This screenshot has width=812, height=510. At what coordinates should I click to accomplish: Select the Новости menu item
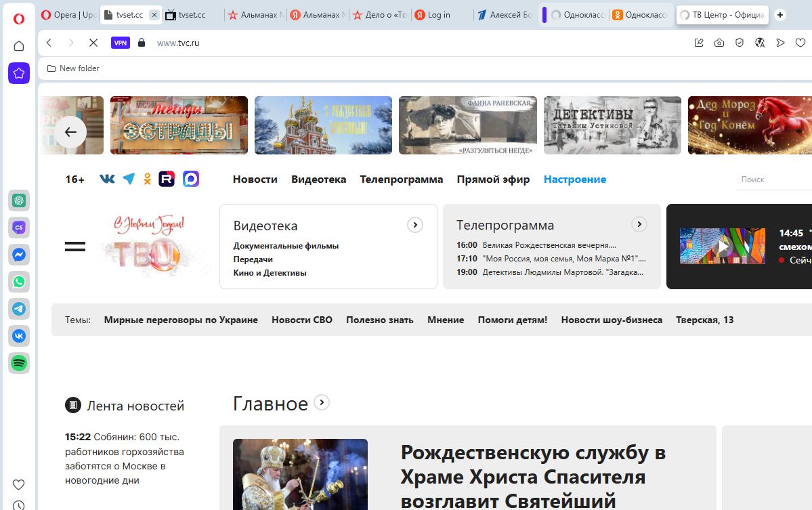(255, 179)
